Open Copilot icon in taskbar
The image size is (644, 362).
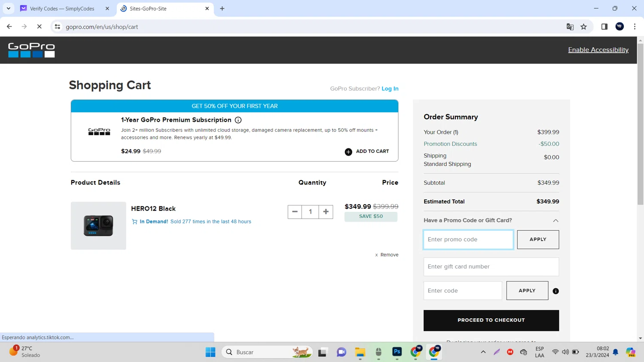point(631,352)
